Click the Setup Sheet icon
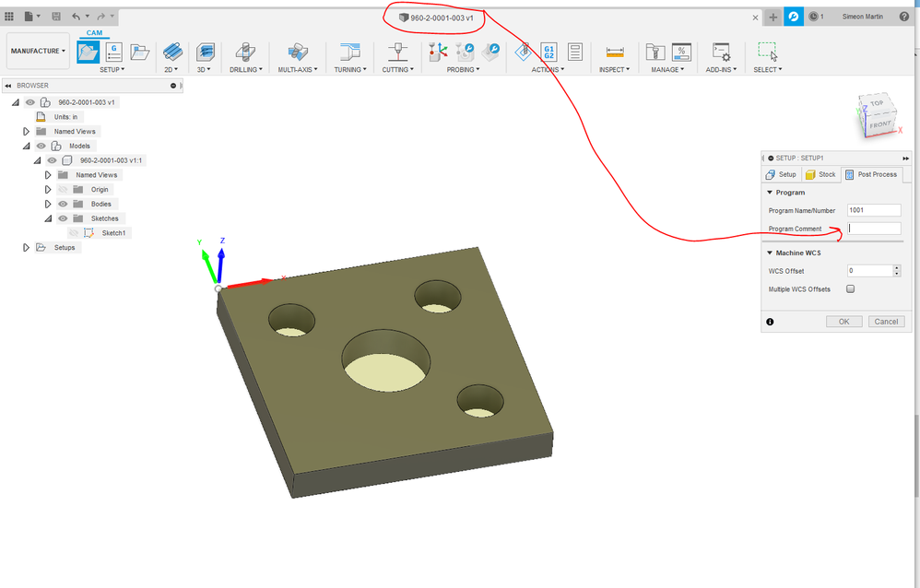The width and height of the screenshot is (920, 588). pyautogui.click(x=575, y=53)
